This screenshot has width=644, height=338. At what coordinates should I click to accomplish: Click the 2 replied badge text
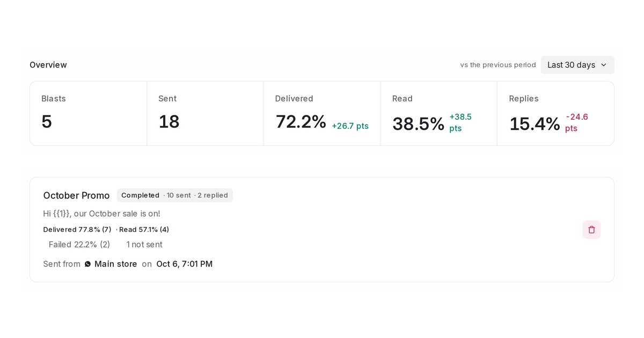[x=213, y=195]
